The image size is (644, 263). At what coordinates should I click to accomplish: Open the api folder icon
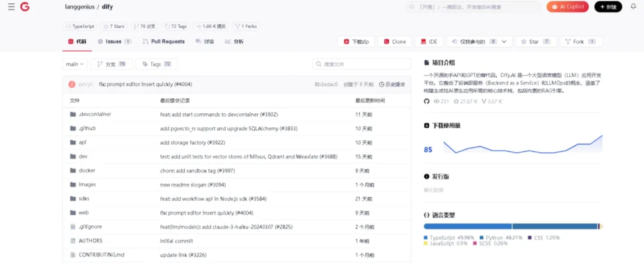coord(73,142)
